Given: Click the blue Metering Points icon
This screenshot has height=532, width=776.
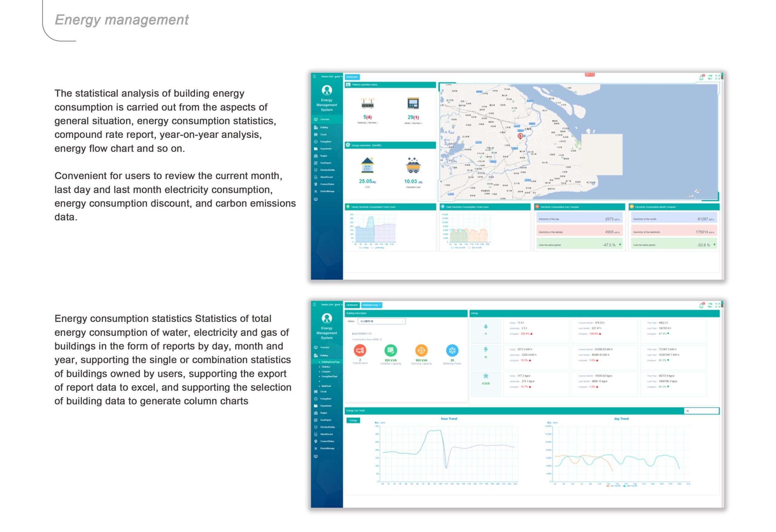Looking at the screenshot, I should (x=452, y=351).
